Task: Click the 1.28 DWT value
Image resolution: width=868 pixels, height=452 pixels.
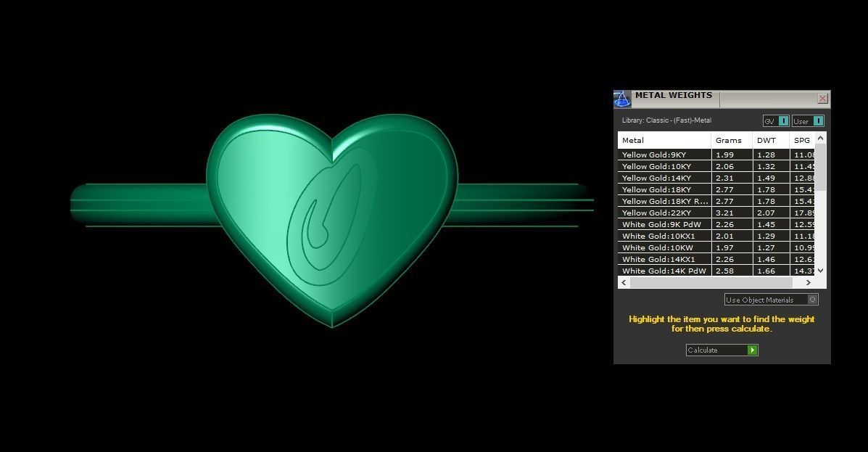Action: click(766, 155)
